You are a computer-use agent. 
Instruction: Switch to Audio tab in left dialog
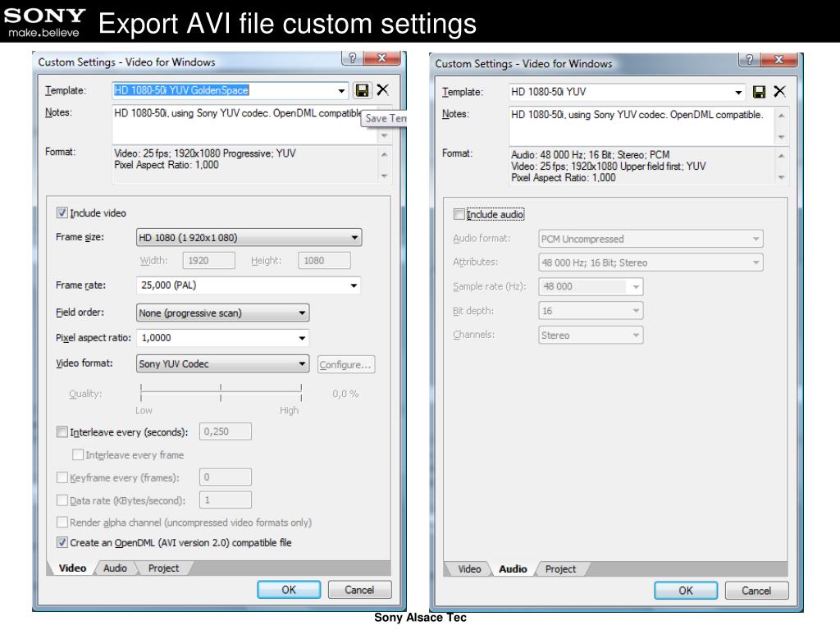pos(115,568)
